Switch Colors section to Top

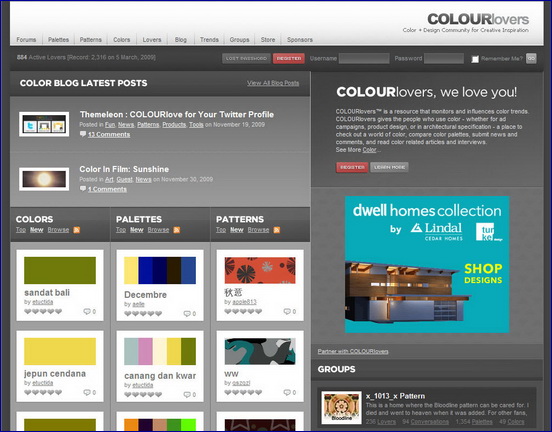[x=21, y=230]
